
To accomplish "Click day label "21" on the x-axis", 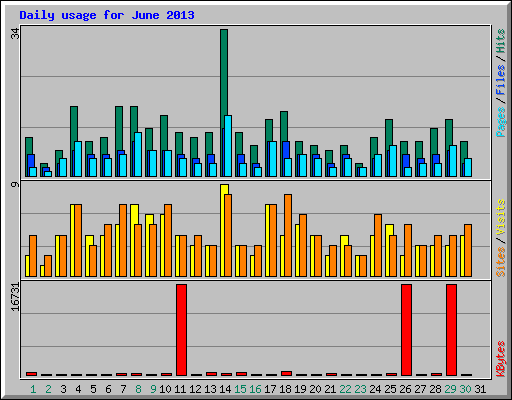I will tap(330, 389).
